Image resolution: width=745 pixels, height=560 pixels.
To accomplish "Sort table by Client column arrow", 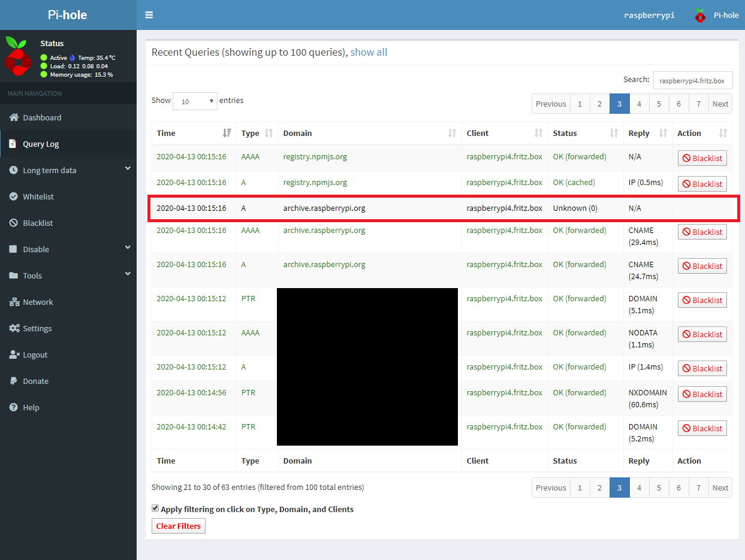I will 539,133.
